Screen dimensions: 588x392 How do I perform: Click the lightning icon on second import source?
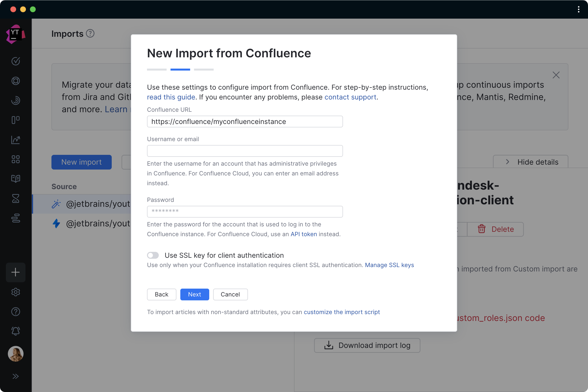click(x=56, y=224)
